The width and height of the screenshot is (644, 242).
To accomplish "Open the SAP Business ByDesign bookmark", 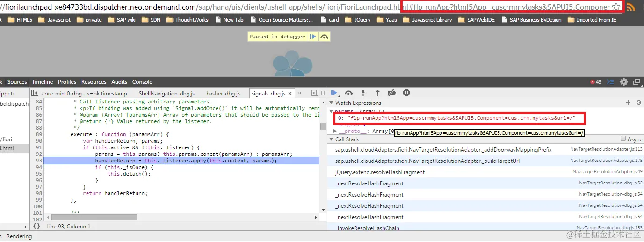I will [x=531, y=20].
